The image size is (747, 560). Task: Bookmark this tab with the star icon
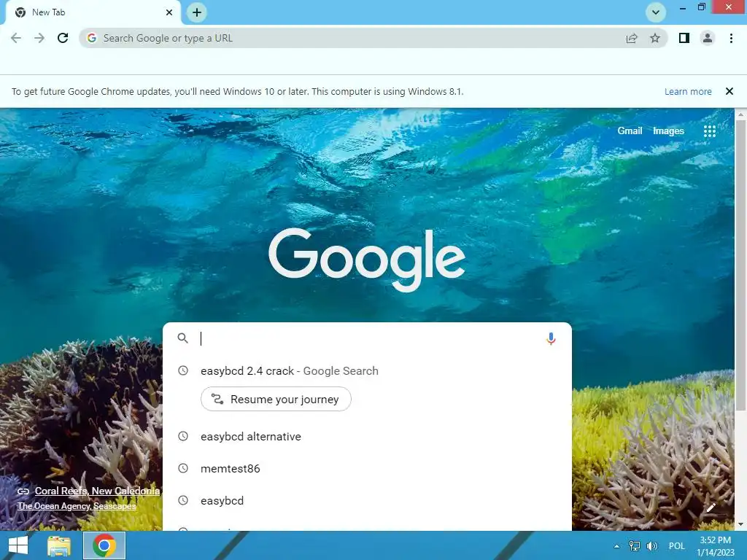pos(655,38)
